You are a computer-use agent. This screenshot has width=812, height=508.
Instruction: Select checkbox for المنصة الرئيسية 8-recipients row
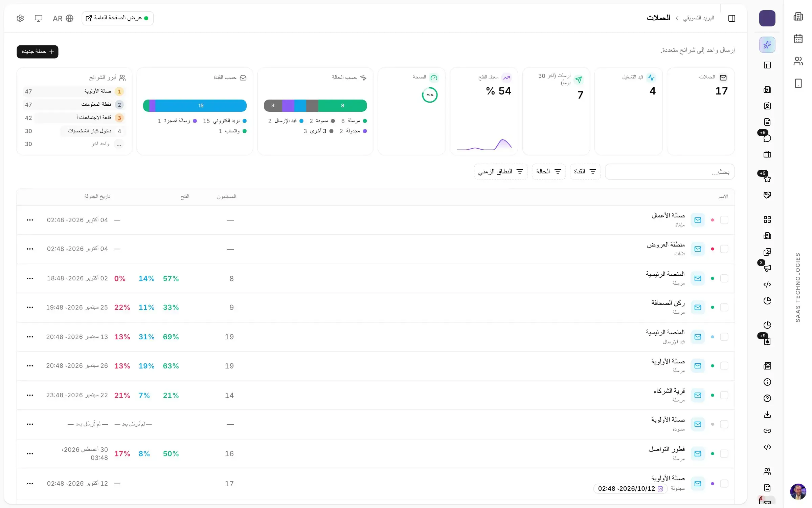724,278
